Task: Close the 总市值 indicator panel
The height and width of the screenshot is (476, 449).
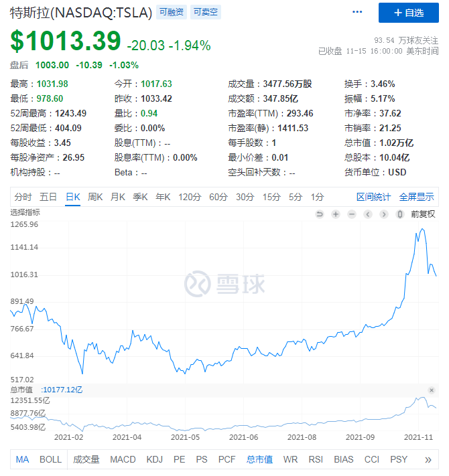Action: pyautogui.click(x=432, y=390)
